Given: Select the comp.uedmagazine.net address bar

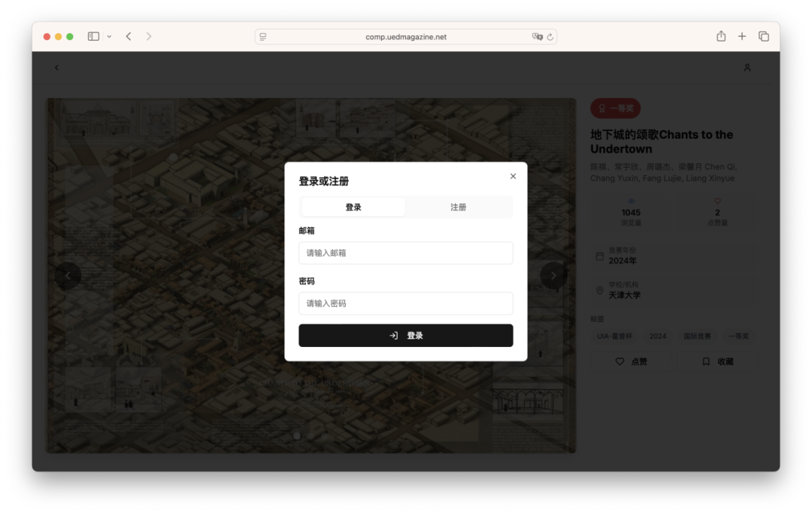Looking at the screenshot, I should pos(405,37).
